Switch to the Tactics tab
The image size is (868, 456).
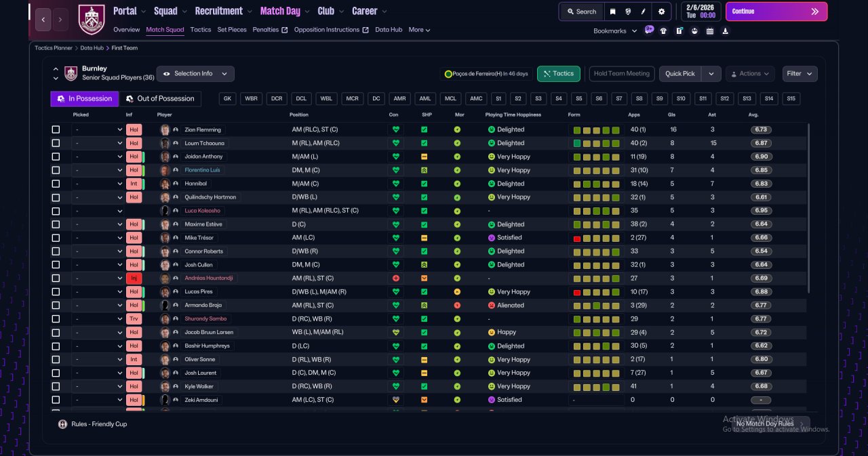pyautogui.click(x=201, y=30)
